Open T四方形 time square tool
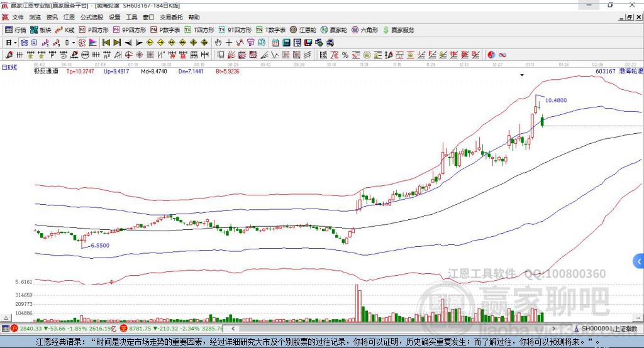Viewport: 644px width, 348px height. (x=199, y=30)
